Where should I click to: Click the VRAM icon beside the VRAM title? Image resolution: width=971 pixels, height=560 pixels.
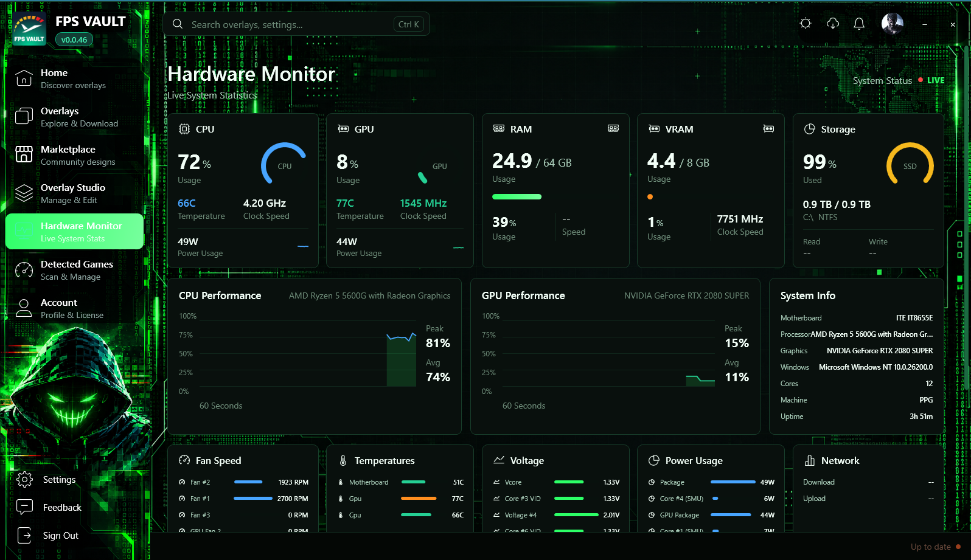[654, 129]
